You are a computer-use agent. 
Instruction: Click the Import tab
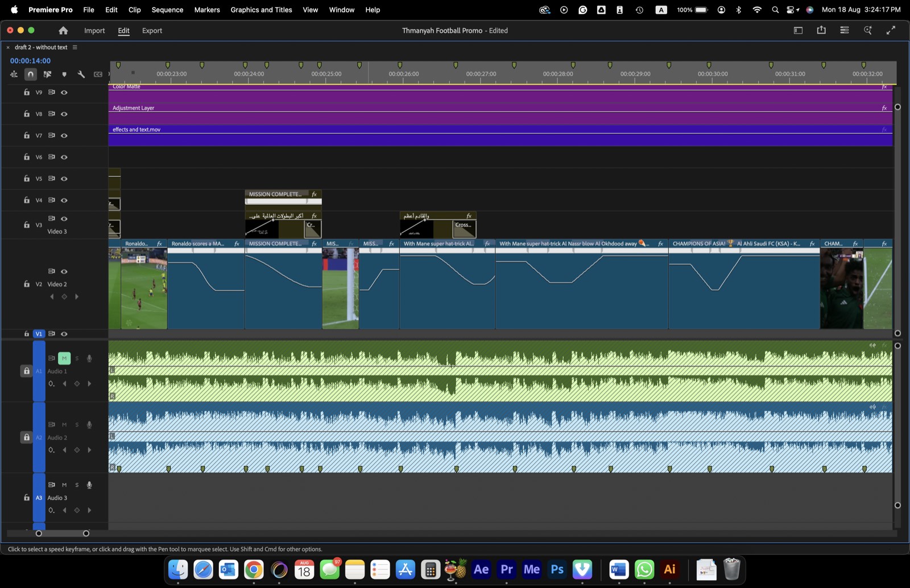[x=94, y=31]
